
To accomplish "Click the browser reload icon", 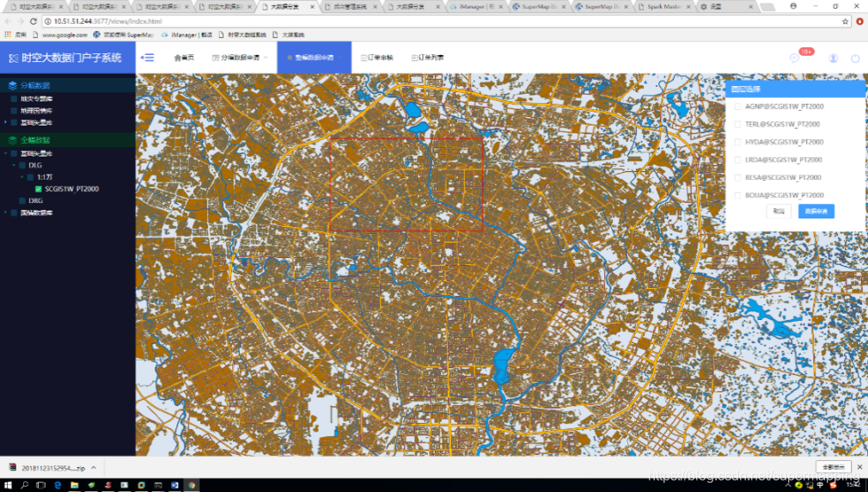I will tap(34, 21).
